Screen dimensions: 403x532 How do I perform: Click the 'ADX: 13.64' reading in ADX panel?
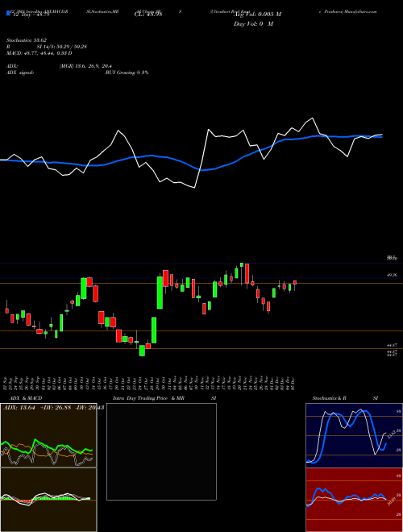19,408
